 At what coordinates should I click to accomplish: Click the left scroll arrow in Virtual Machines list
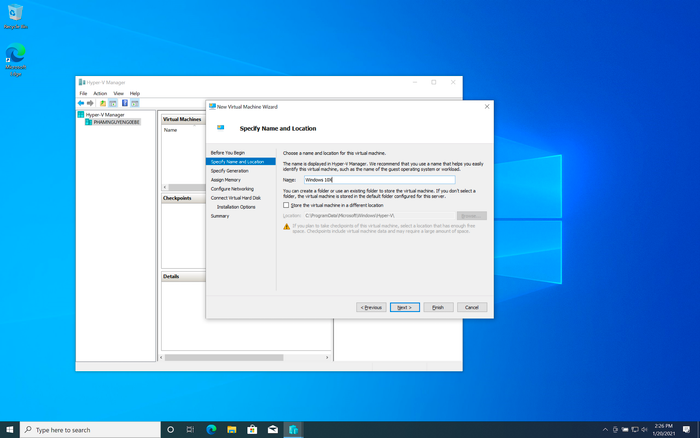coord(165,187)
